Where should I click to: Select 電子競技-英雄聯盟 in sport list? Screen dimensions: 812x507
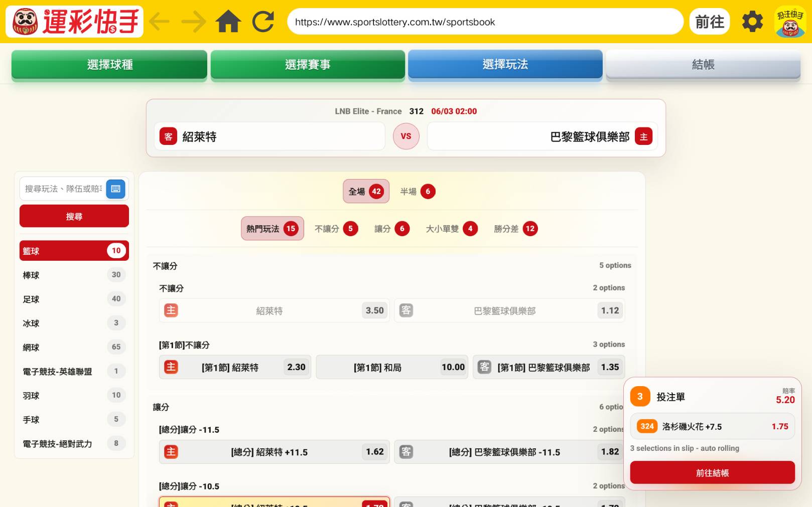(74, 371)
